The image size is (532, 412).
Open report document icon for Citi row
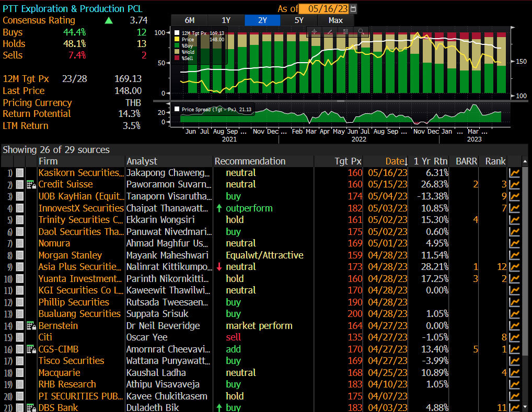coord(20,337)
